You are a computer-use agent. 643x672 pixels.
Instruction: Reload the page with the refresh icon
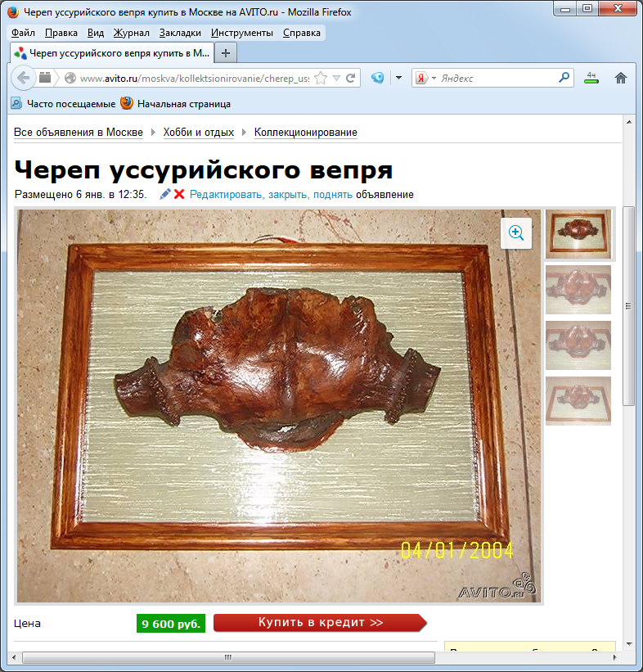[x=351, y=79]
